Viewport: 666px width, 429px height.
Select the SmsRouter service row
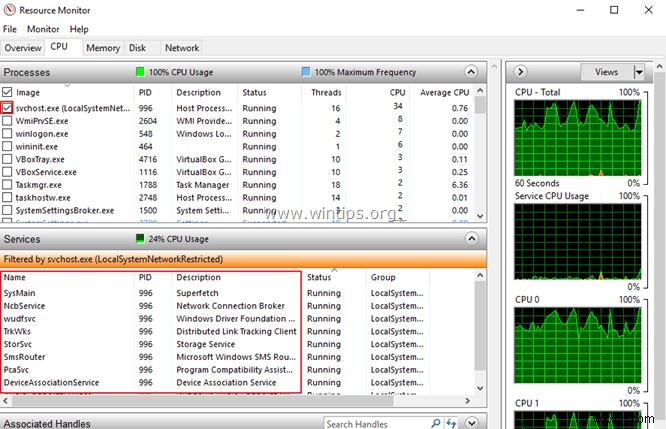point(215,357)
